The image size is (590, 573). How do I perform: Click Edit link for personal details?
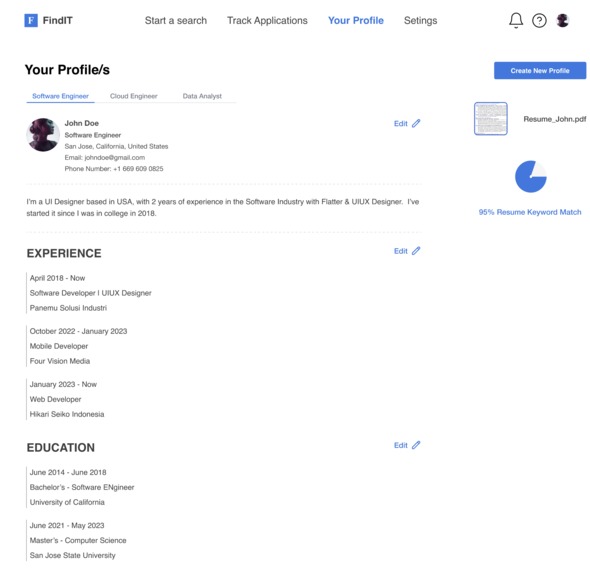click(x=400, y=123)
